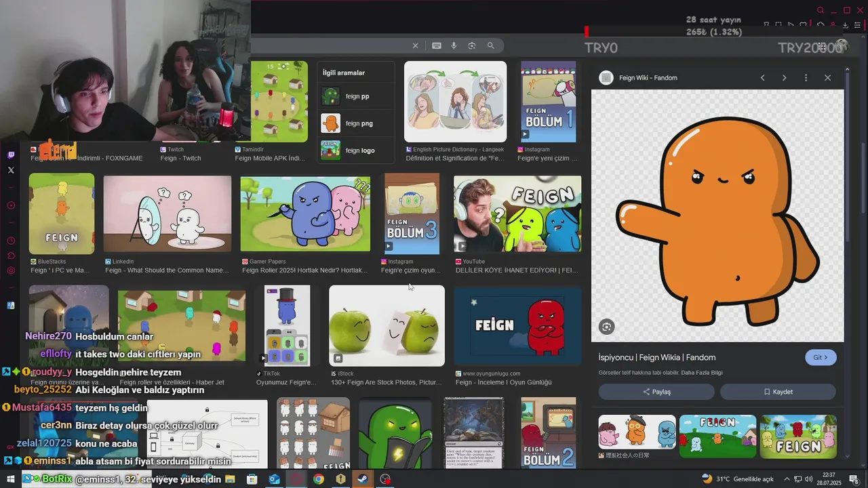Open the notification center in the taskbar
Screen dimensions: 868x488
point(854,479)
